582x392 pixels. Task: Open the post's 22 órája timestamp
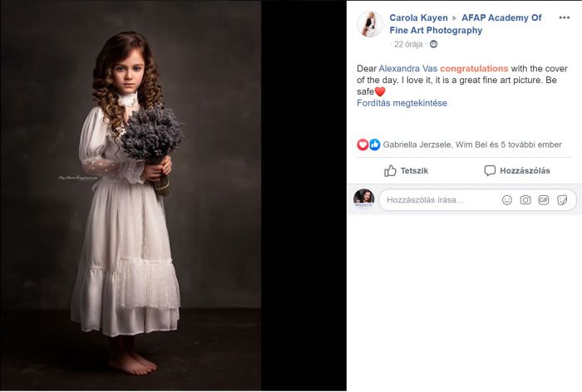(410, 44)
